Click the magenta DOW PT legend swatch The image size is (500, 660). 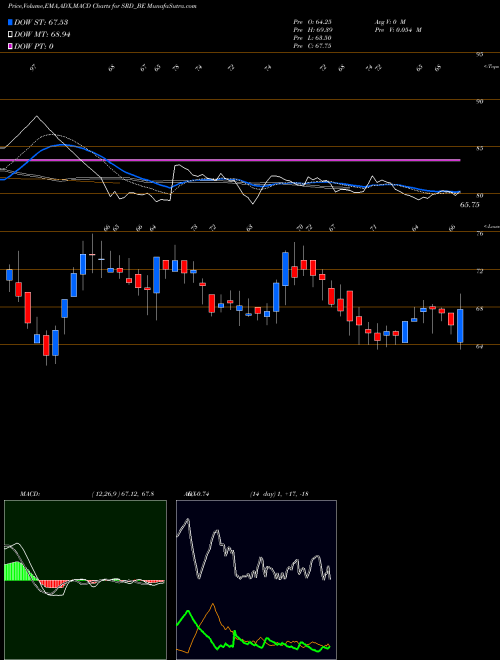[x=10, y=46]
